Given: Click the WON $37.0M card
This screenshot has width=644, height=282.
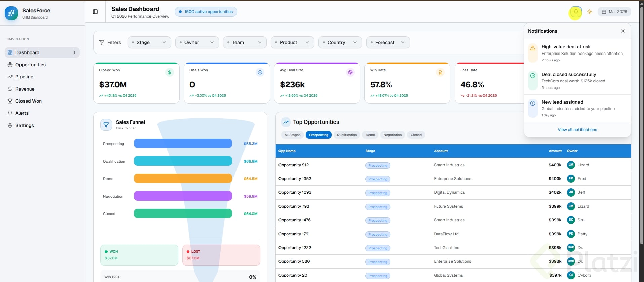Looking at the screenshot, I should pyautogui.click(x=139, y=255).
